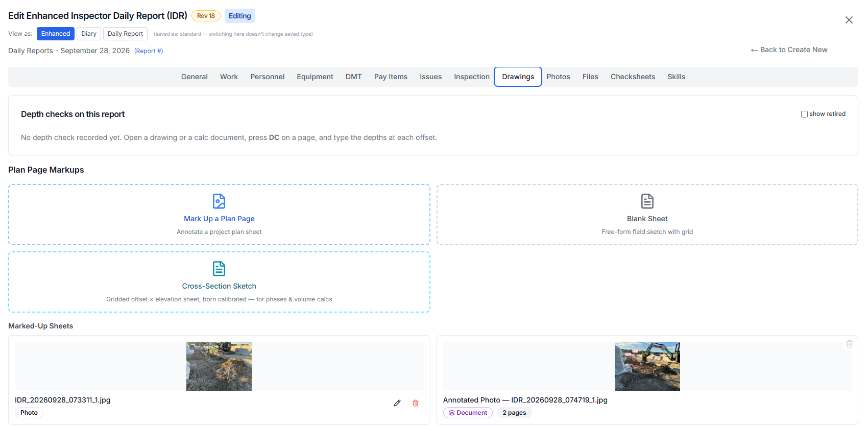Close the Edit IDR dialog
This screenshot has height=426, width=868.
coord(849,20)
